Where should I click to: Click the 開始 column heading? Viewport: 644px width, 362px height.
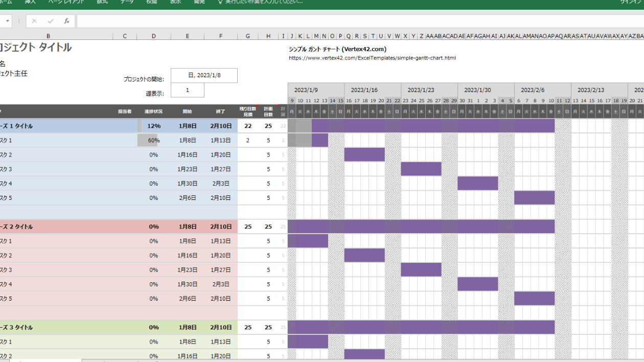(188, 111)
